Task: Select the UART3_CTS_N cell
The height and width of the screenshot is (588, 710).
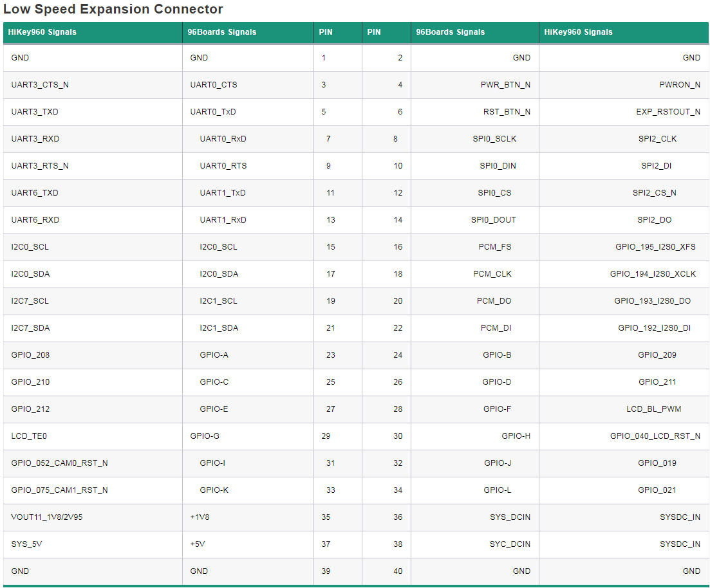Action: [40, 85]
